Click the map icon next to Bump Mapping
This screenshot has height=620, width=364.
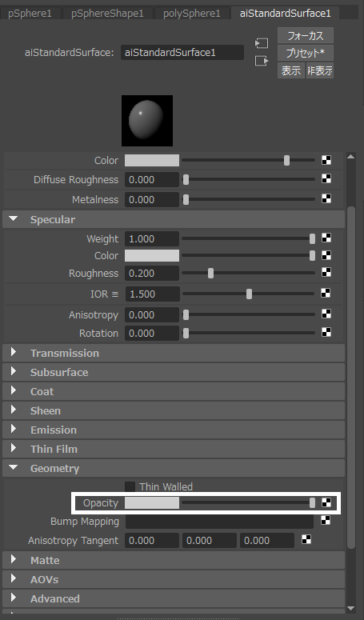[x=326, y=521]
